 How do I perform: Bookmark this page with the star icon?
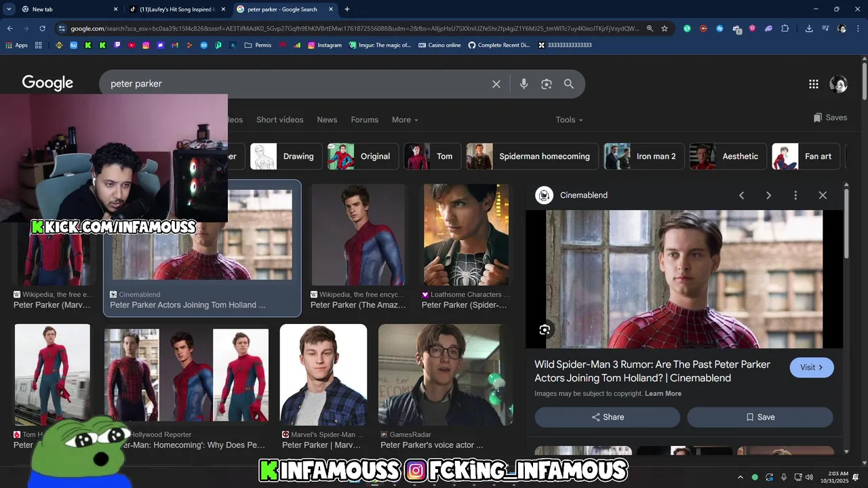pyautogui.click(x=665, y=28)
